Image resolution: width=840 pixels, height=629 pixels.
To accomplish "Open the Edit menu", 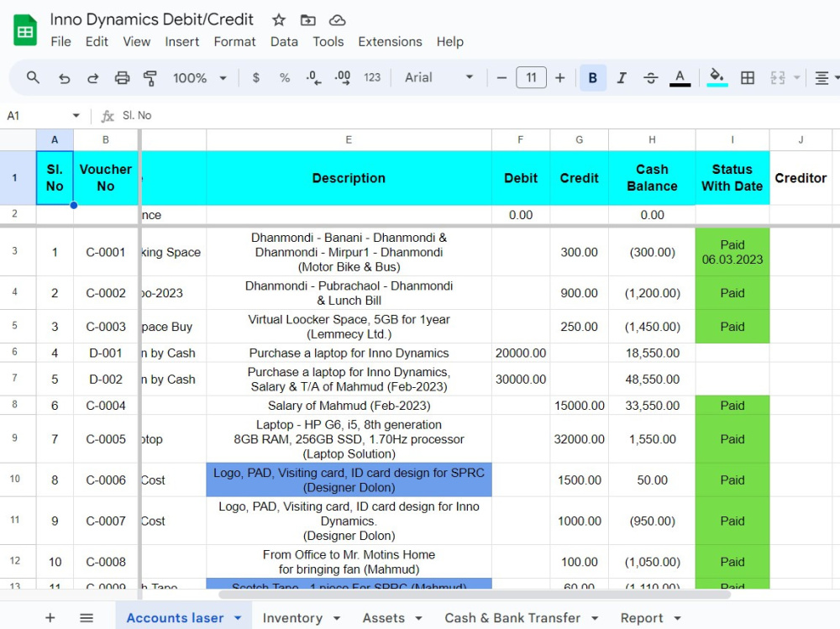I will [97, 42].
